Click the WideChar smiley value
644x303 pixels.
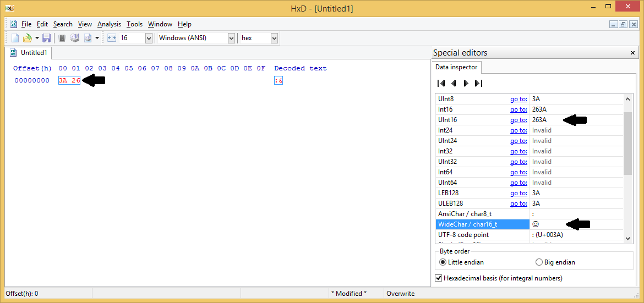(535, 224)
